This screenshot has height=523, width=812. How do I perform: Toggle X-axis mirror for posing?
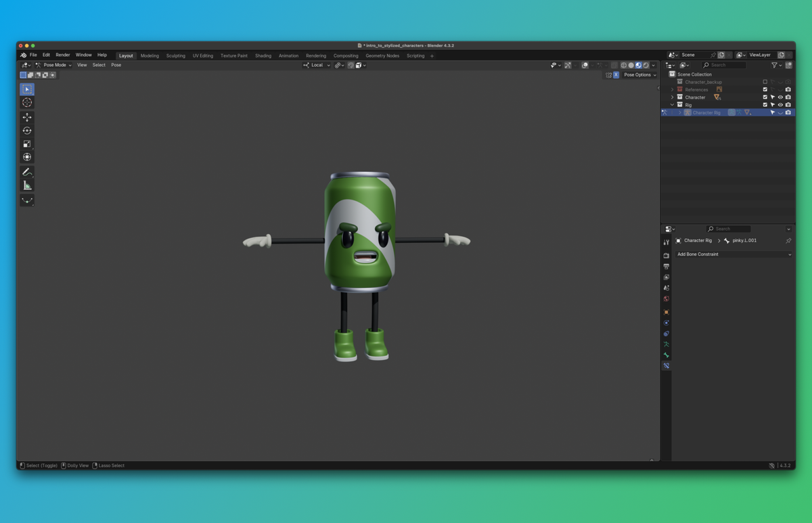point(616,75)
